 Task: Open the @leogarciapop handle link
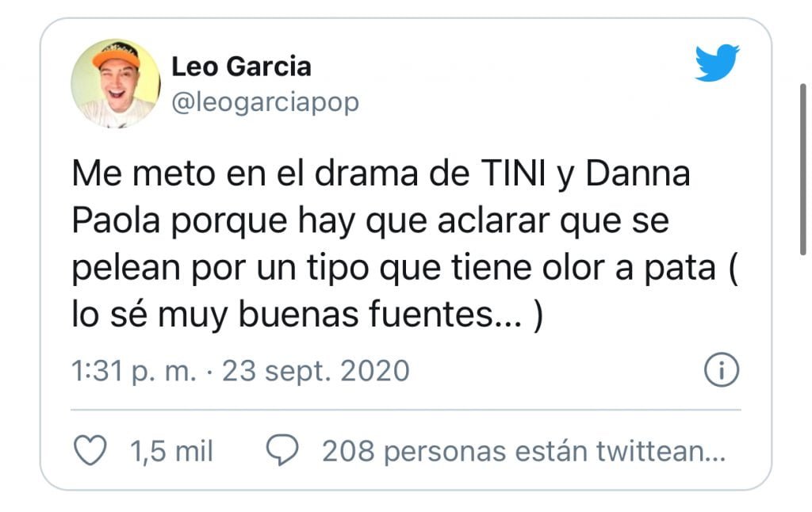tap(265, 102)
